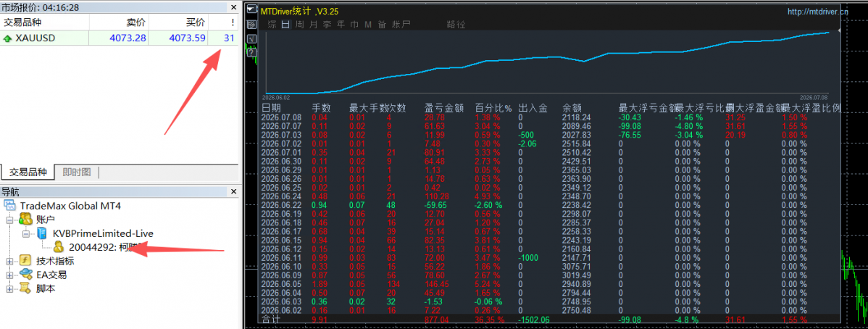Select the 日 daily tab in MTDriver
Screen dimensions: 868x329
point(285,25)
